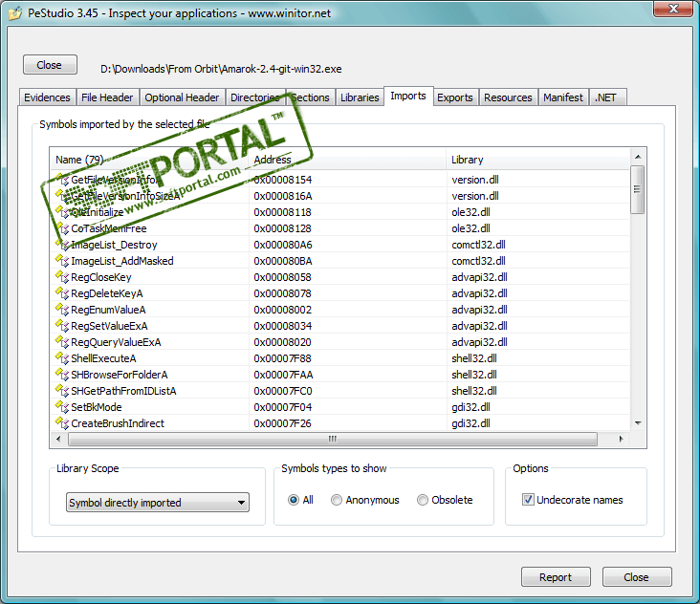Click ole32.dll in the CoTaskMemFree row
The height and width of the screenshot is (604, 700).
click(x=470, y=228)
